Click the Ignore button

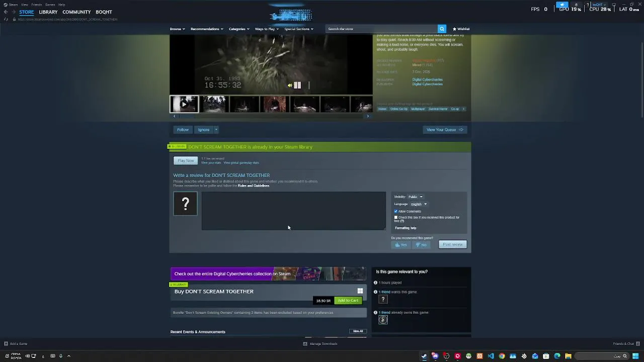tap(203, 130)
